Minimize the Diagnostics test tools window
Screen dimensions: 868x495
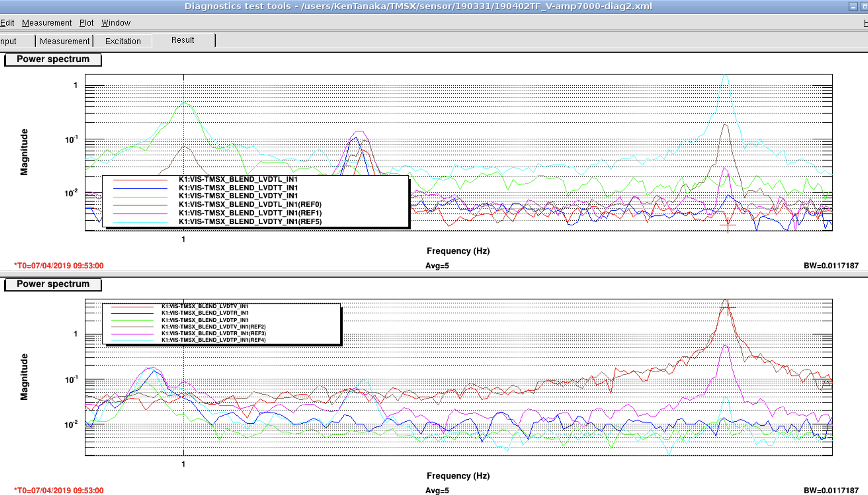pos(853,6)
